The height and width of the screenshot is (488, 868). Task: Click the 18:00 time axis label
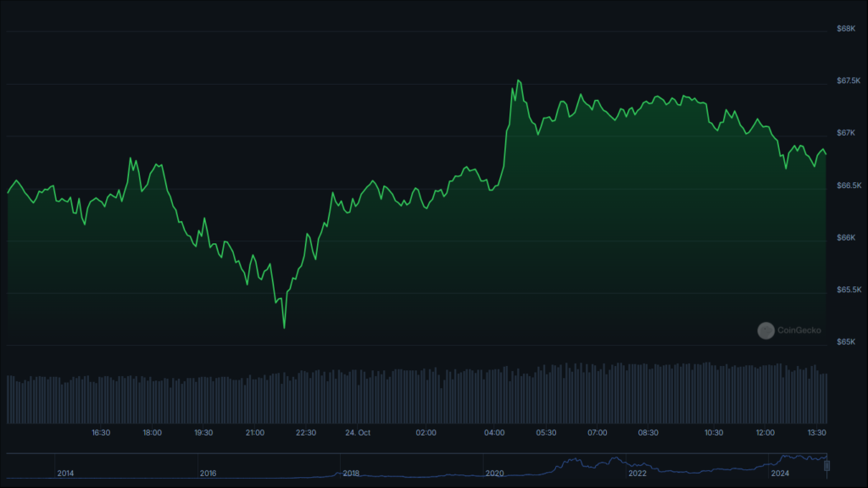[153, 433]
